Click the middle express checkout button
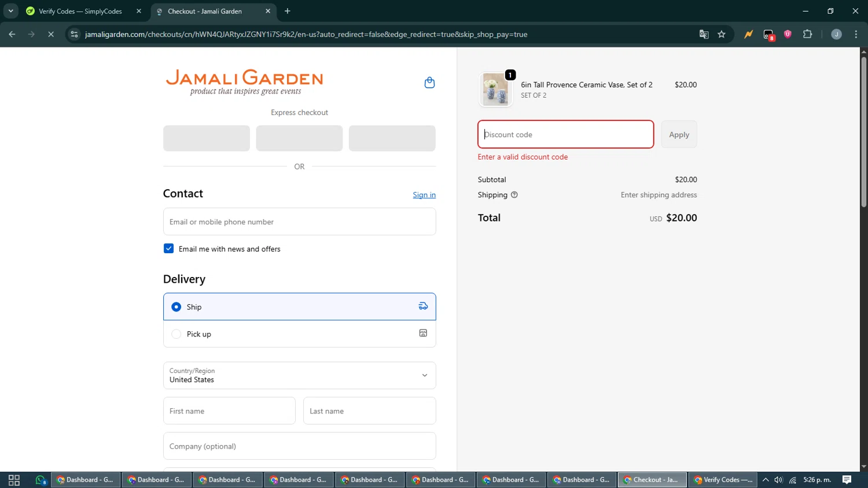Viewport: 868px width, 488px height. (x=299, y=138)
